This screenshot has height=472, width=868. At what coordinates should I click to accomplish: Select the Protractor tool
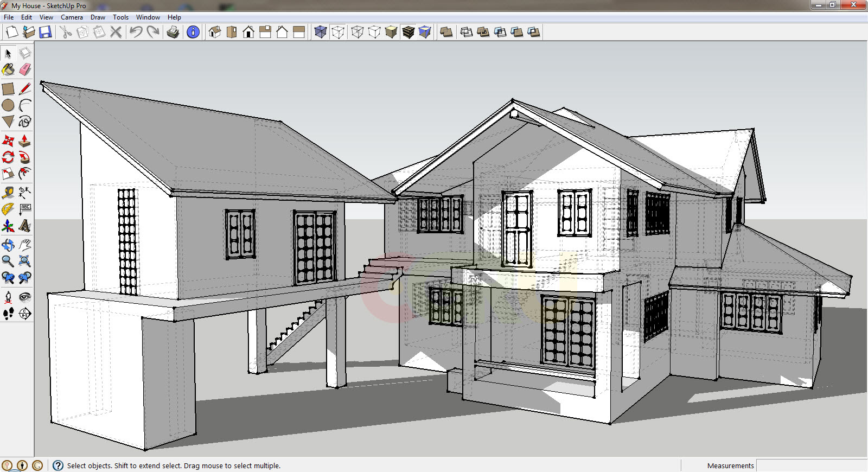(8, 209)
